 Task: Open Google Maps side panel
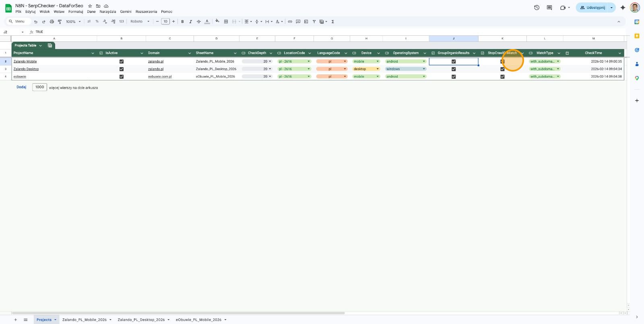(x=637, y=78)
